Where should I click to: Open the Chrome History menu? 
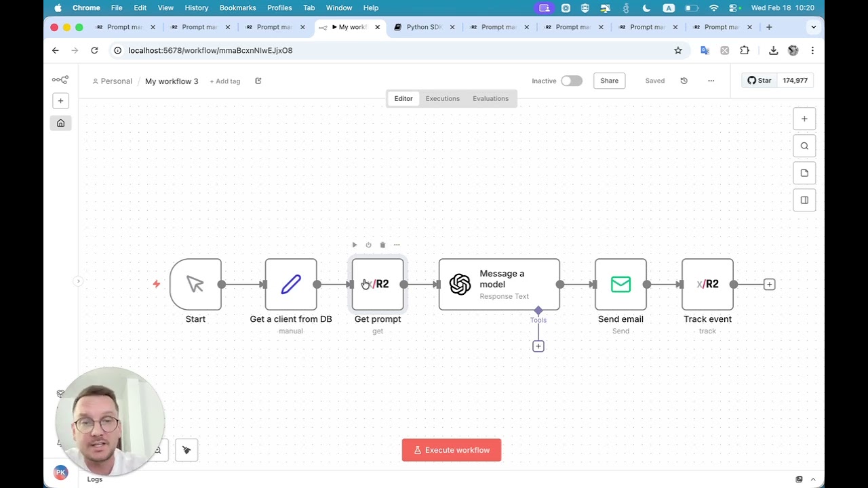point(197,7)
